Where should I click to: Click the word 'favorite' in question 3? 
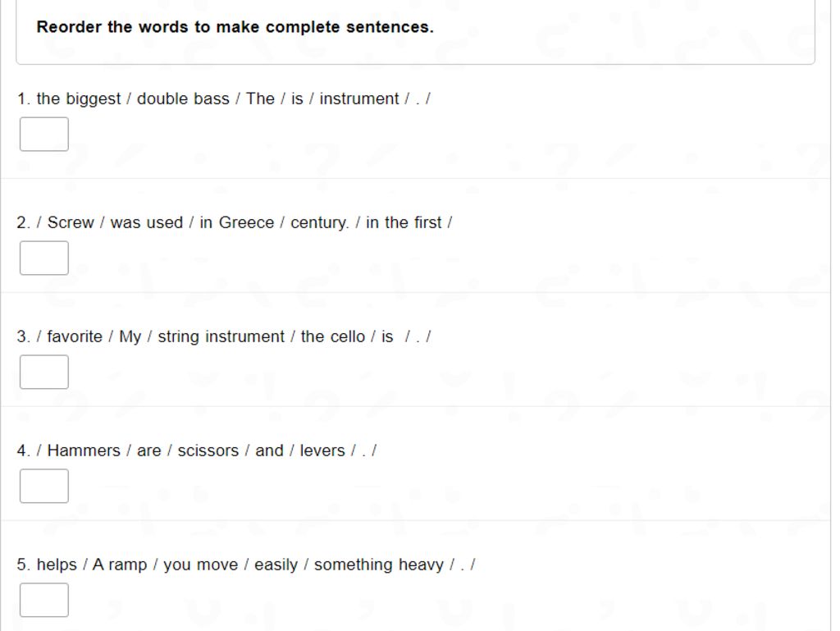[75, 336]
